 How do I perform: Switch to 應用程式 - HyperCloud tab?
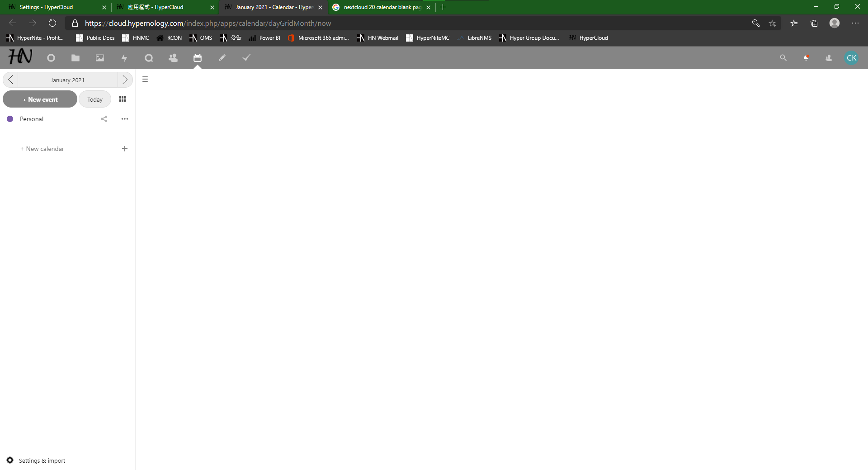coord(165,7)
